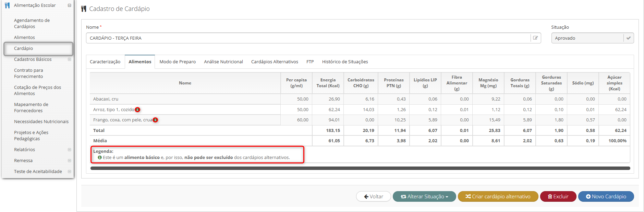Click total energy value 183,15
Viewport: 644px width, 212px height.
click(x=333, y=131)
